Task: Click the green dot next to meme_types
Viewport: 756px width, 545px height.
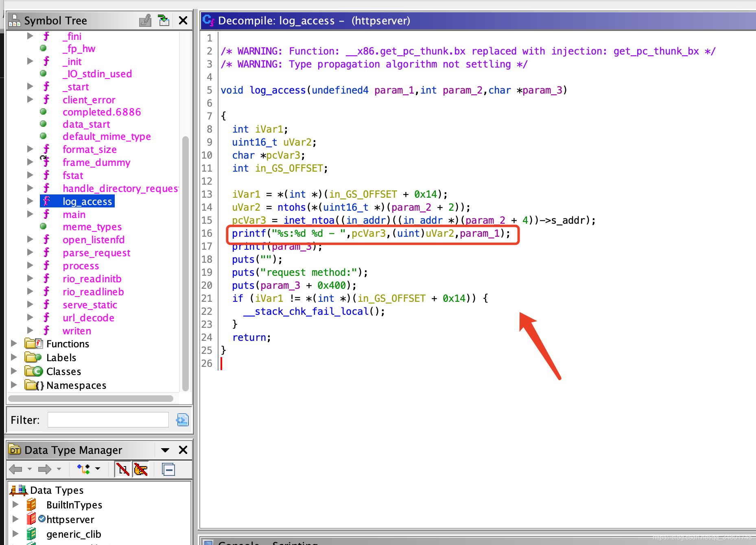Action: pyautogui.click(x=43, y=227)
